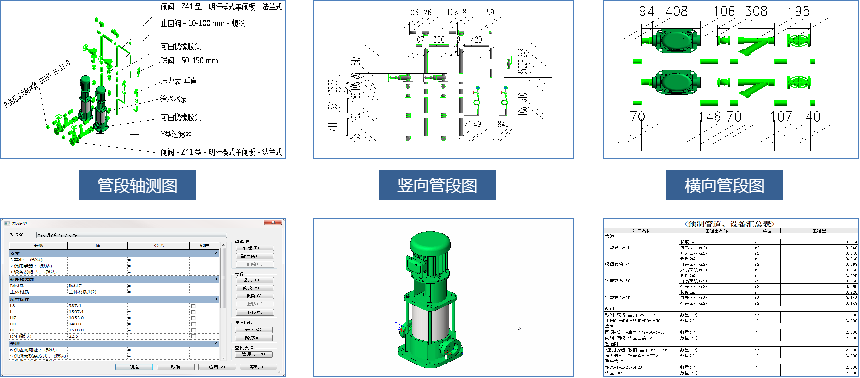Click the 管段轴测图 label
The width and height of the screenshot is (860, 378).
pos(138,185)
